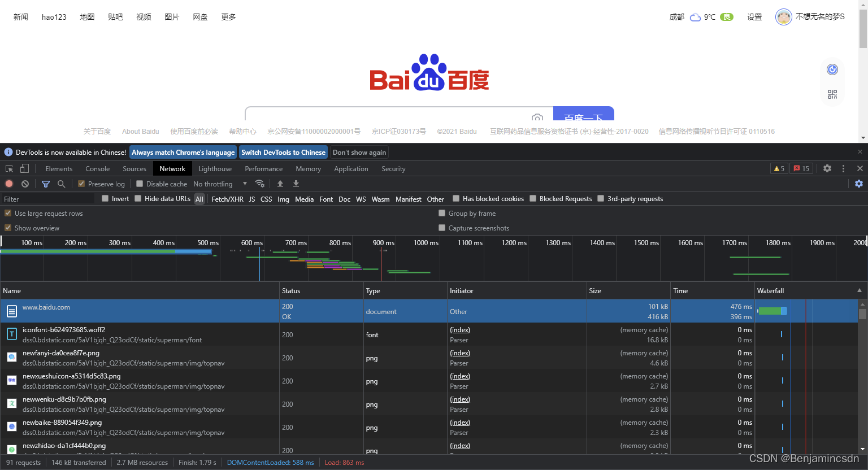Switch to the Lighthouse tab
Viewport: 868px width, 470px height.
215,168
